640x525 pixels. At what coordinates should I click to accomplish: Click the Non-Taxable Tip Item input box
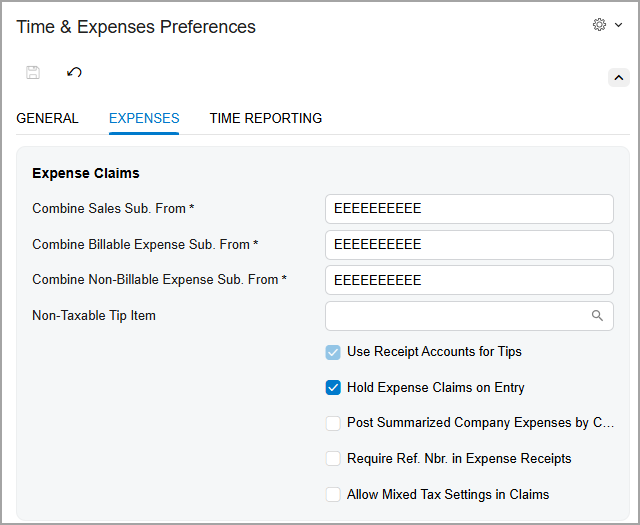(469, 316)
